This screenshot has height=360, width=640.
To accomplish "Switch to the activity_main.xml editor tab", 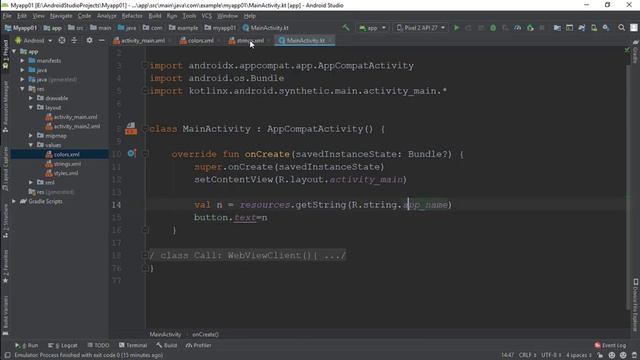I will (140, 40).
